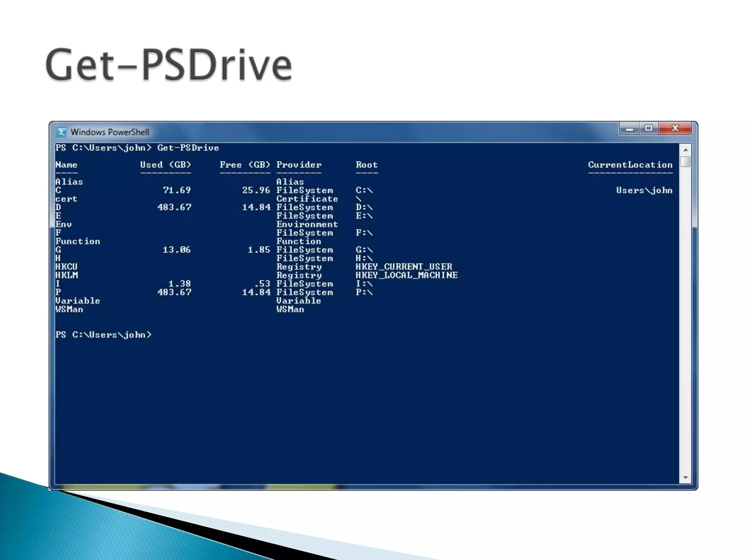This screenshot has width=747, height=560.
Task: Click HKEY_CURRENT_USER root text
Action: point(404,267)
